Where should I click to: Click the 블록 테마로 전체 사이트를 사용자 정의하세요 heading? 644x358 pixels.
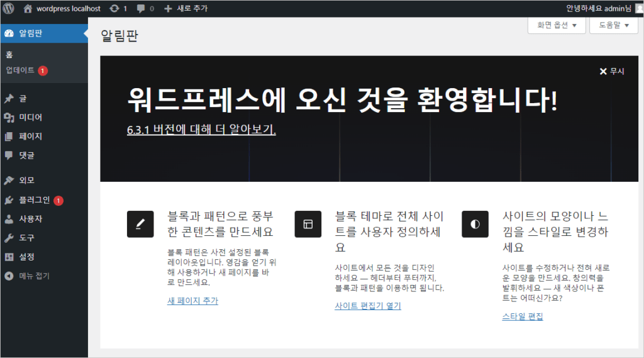tap(389, 232)
